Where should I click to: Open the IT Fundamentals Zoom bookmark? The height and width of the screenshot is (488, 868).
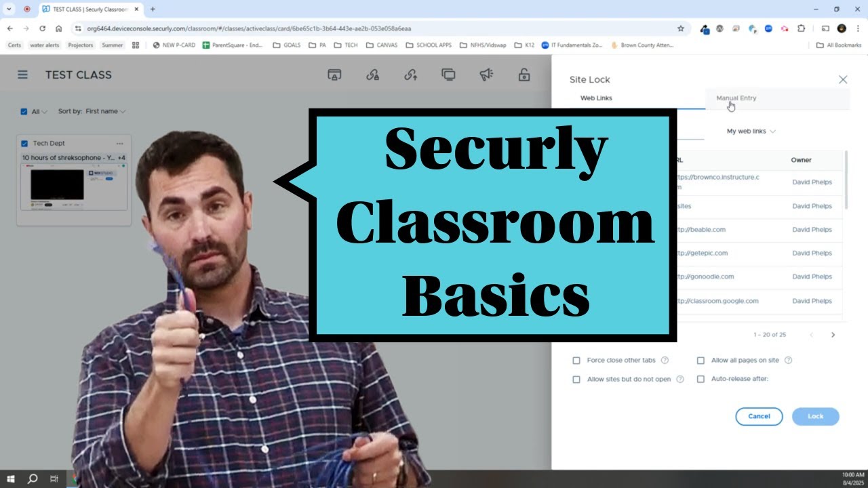[x=572, y=45]
